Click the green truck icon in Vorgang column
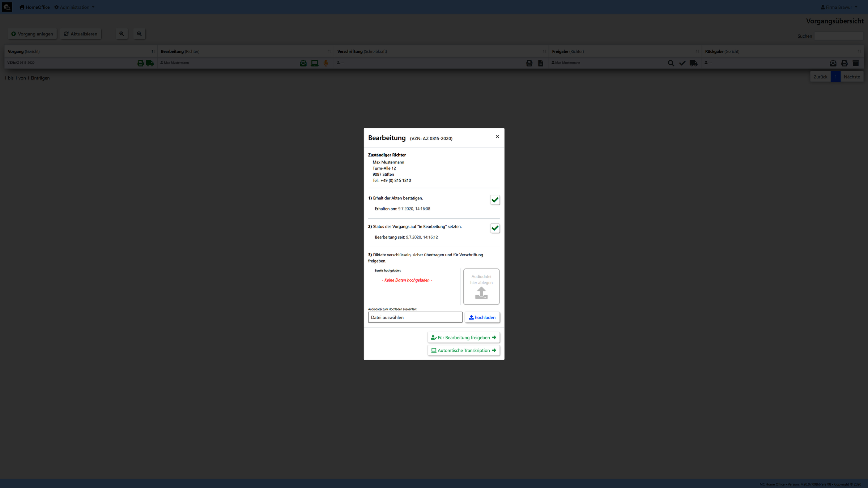868x488 pixels. pyautogui.click(x=150, y=63)
